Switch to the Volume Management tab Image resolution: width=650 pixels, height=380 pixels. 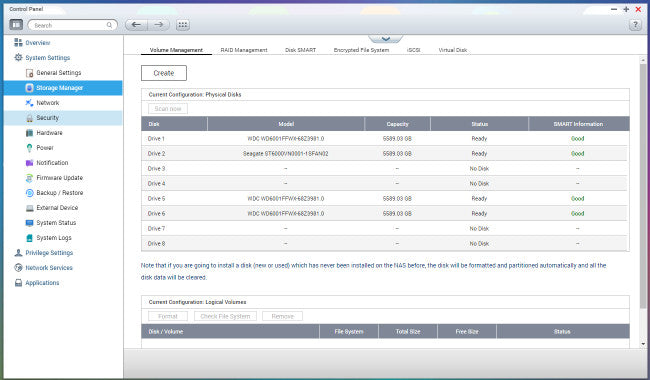tap(176, 50)
